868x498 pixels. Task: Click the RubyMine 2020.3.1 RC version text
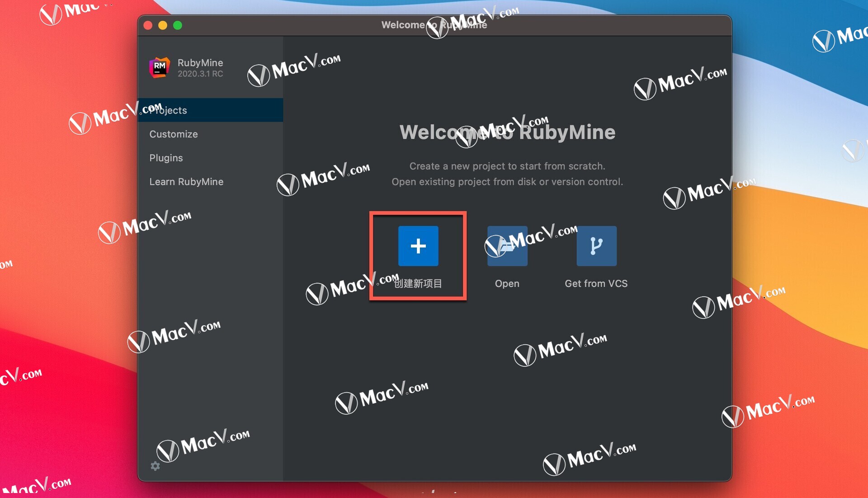click(200, 74)
